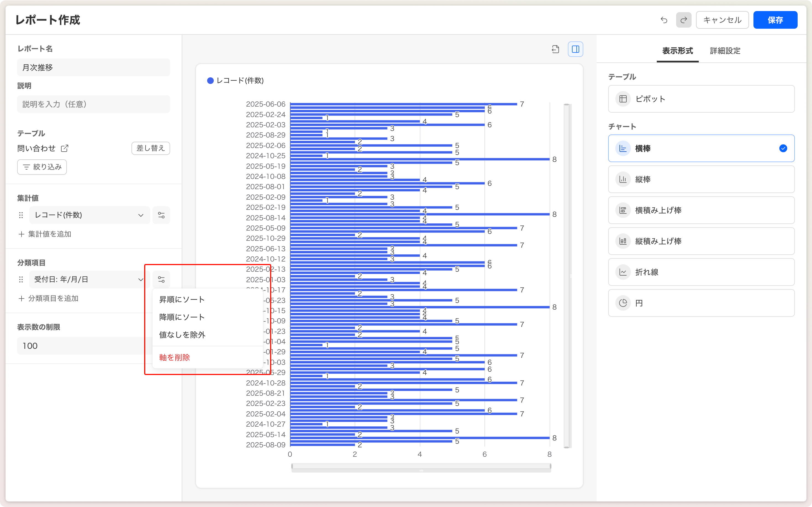Image resolution: width=812 pixels, height=507 pixels.
Task: Click the undo arrow icon
Action: point(664,20)
